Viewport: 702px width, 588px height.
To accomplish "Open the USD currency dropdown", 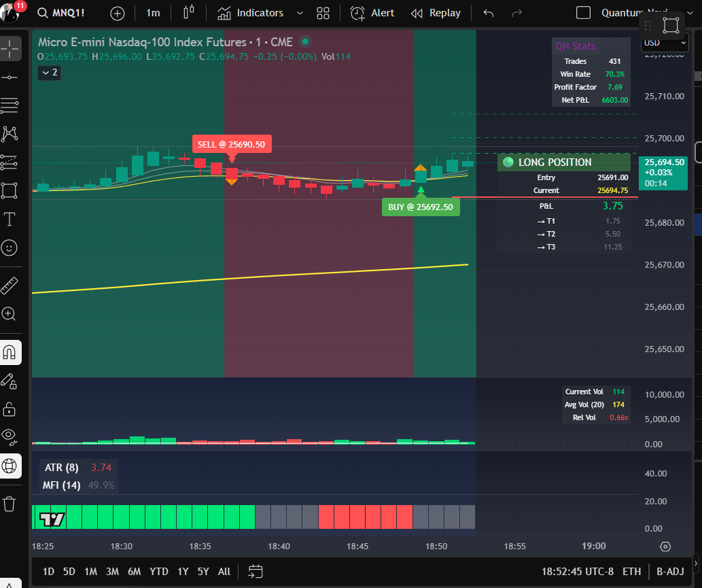I will pos(664,42).
